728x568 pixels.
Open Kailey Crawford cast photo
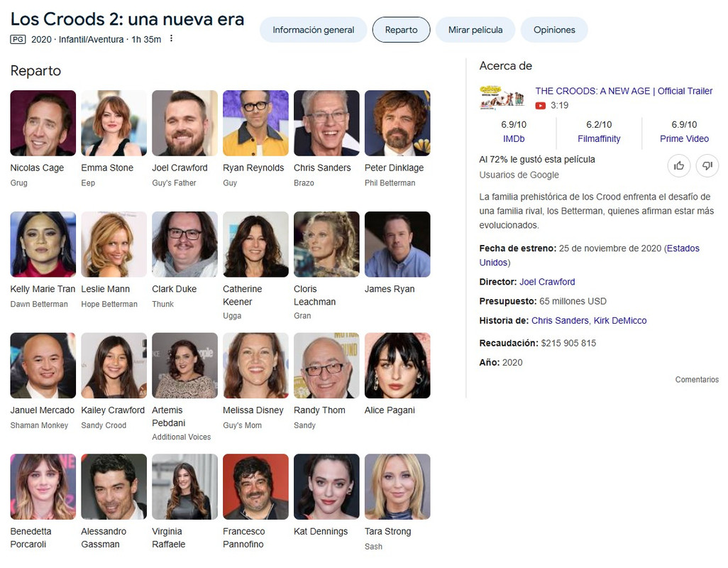(x=114, y=366)
